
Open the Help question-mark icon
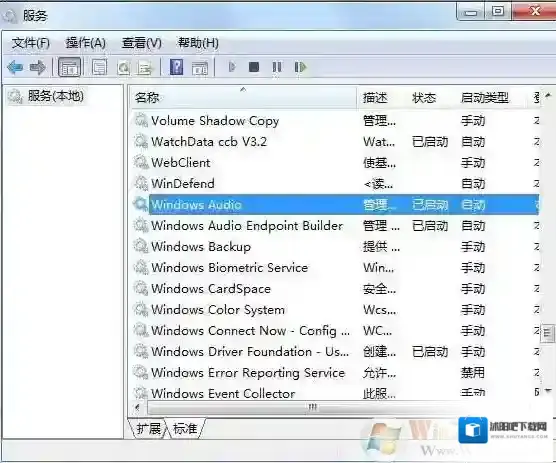tap(177, 67)
